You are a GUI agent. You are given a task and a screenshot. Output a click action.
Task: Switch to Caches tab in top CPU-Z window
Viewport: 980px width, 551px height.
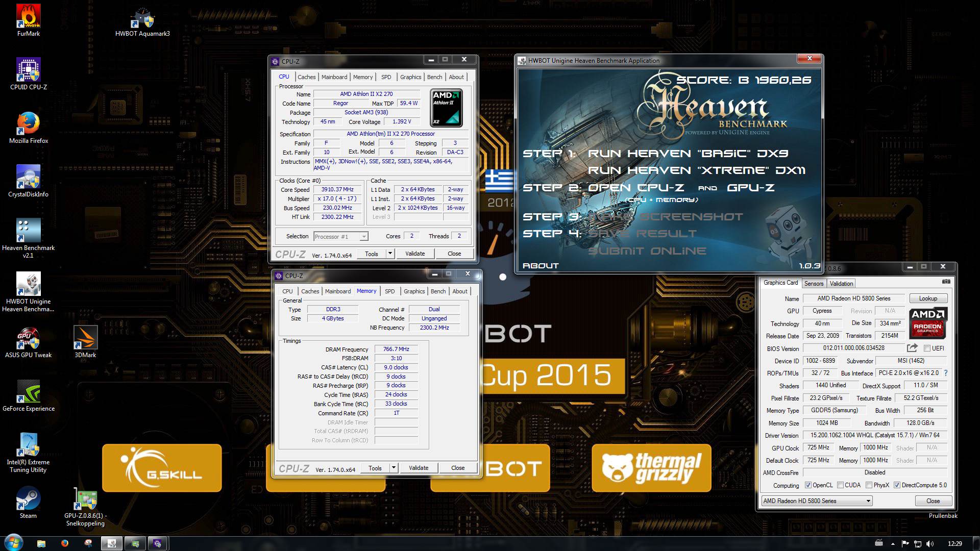[307, 77]
